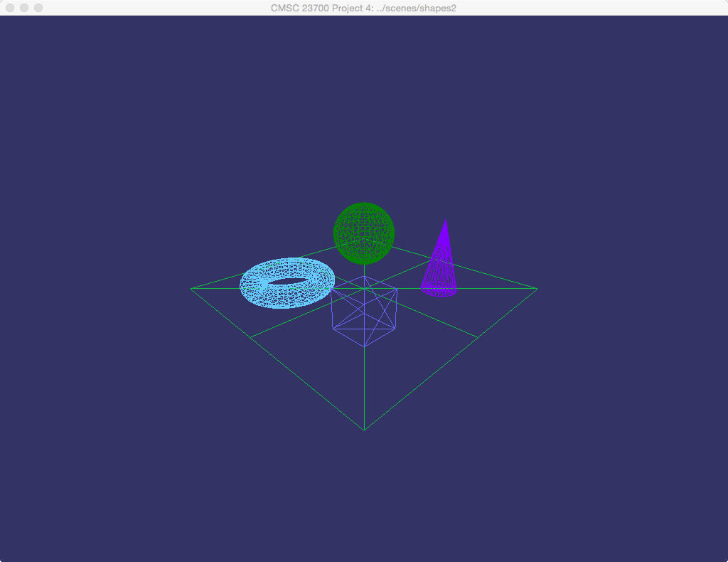Click the pointed tip of the purple cone
728x562 pixels.
pos(446,220)
